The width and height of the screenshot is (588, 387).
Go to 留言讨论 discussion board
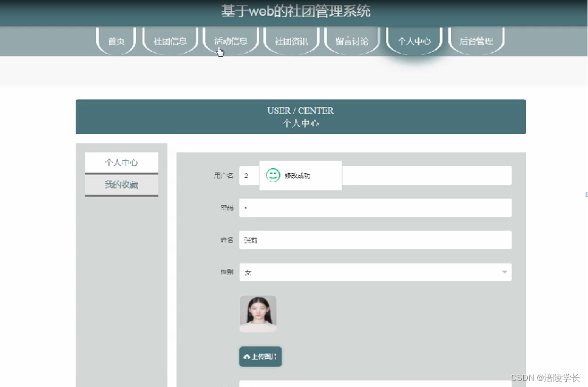(x=351, y=41)
